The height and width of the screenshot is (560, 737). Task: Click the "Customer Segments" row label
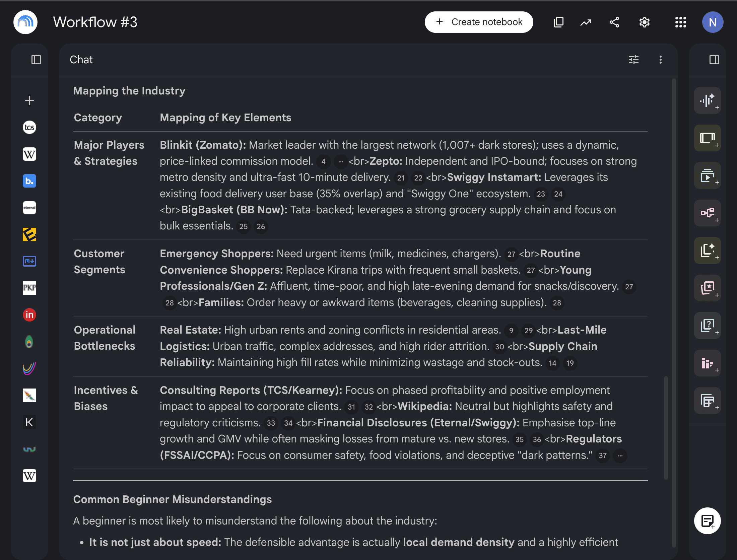[x=99, y=262]
